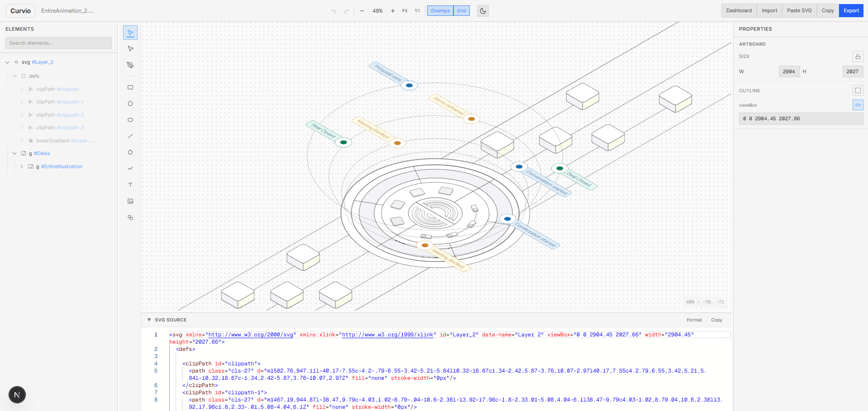
Task: Click the blue Export button
Action: [851, 11]
